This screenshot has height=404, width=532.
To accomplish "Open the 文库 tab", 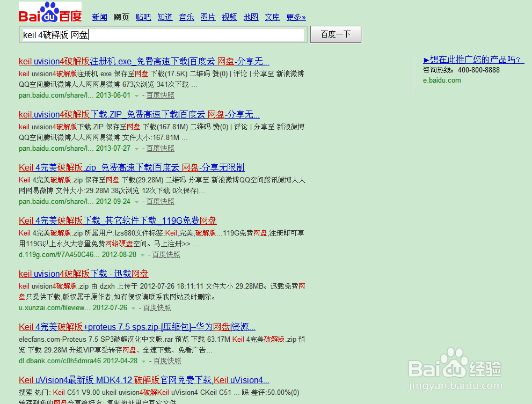I will click(273, 17).
